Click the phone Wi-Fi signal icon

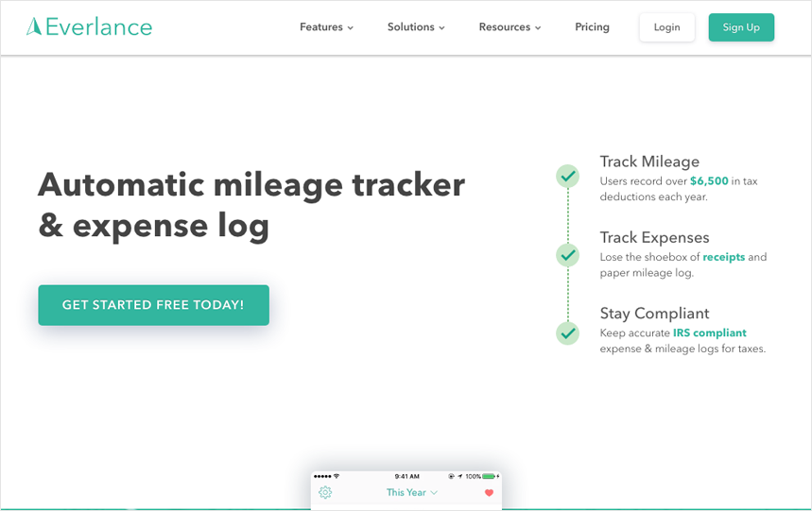(x=337, y=476)
